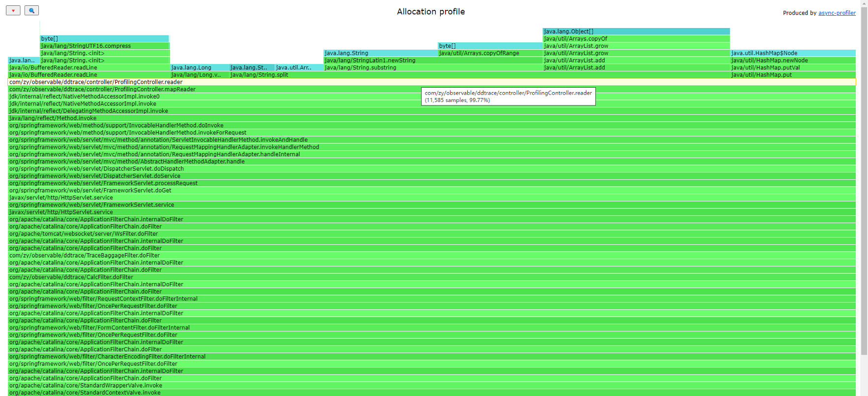
Task: Select the java/util/HashMap.putVal frame
Action: 793,67
